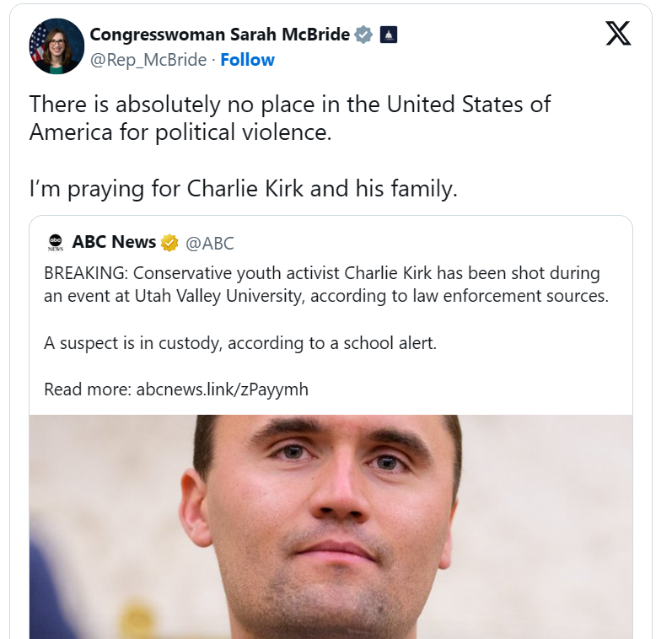
Task: Click the @Rep_McBride handle
Action: coord(148,60)
